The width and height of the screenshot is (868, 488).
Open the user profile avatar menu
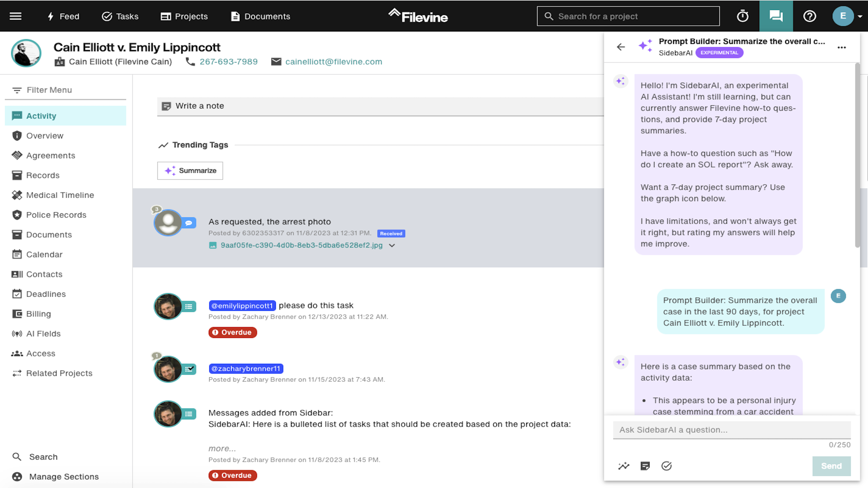(x=847, y=16)
